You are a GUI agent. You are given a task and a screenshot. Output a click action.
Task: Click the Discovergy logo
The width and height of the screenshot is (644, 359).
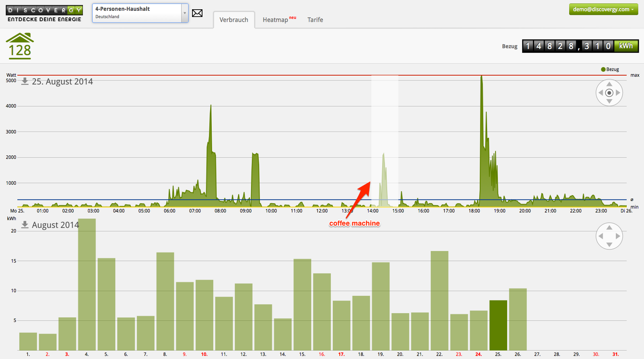click(x=44, y=14)
